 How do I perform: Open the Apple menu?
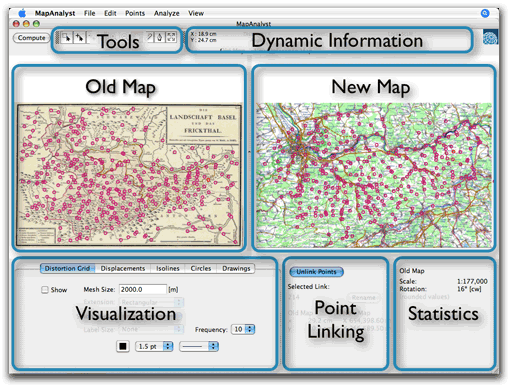(22, 13)
